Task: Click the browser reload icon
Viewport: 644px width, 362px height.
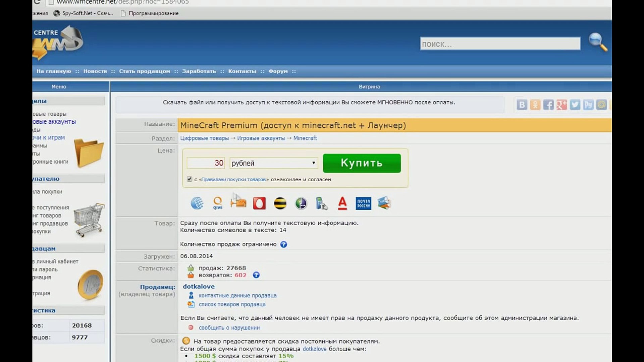Action: pos(37,2)
